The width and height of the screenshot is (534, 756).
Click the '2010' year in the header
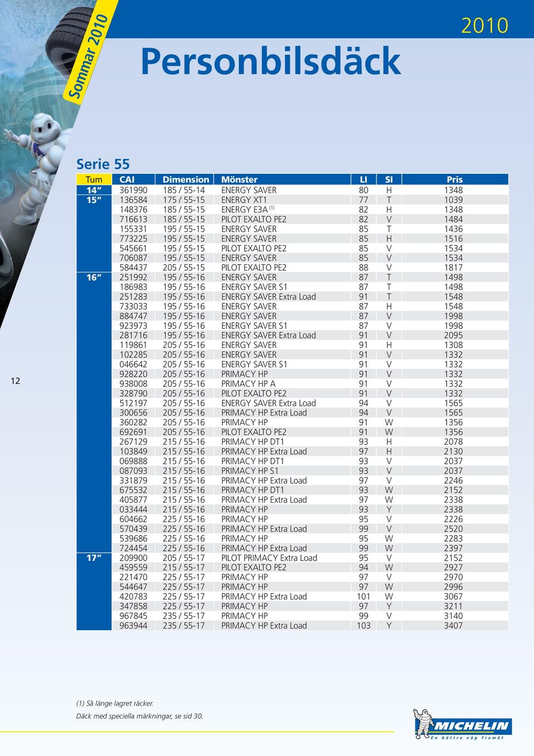484,26
